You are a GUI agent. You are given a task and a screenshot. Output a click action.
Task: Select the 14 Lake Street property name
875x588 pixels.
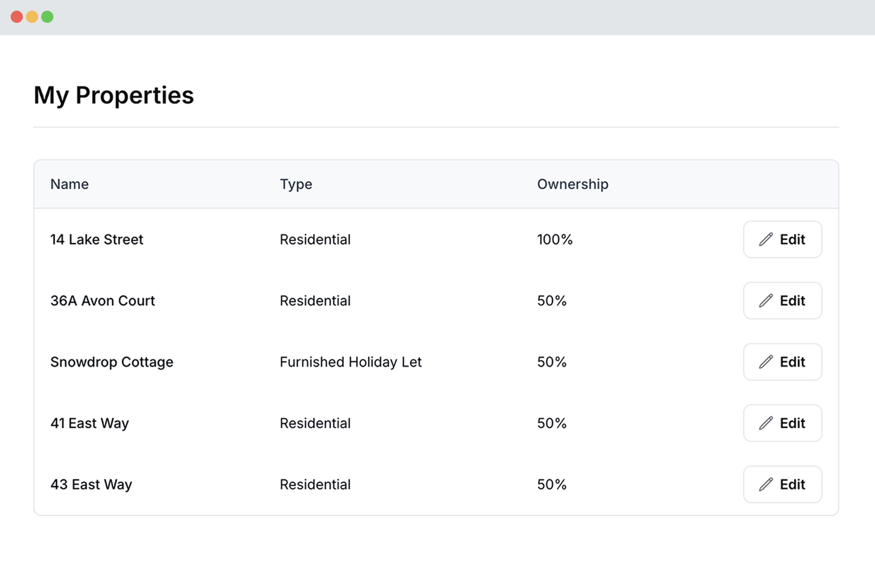pyautogui.click(x=97, y=239)
